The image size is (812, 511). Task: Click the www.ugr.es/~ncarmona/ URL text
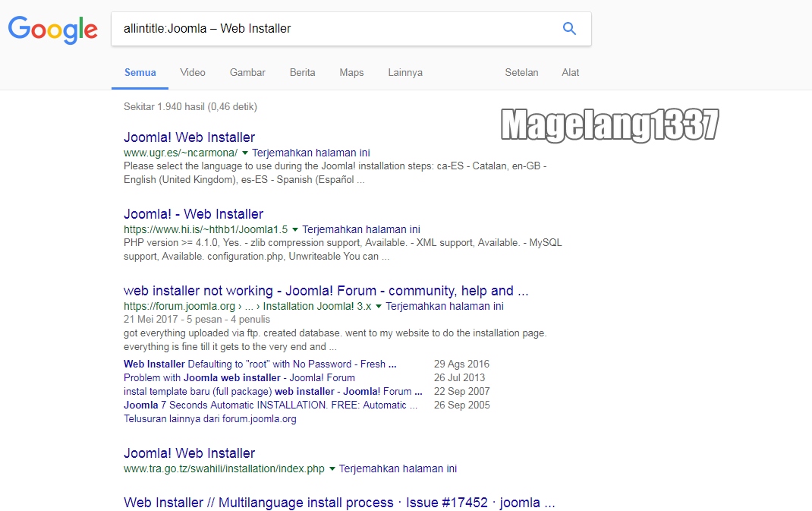pyautogui.click(x=180, y=153)
